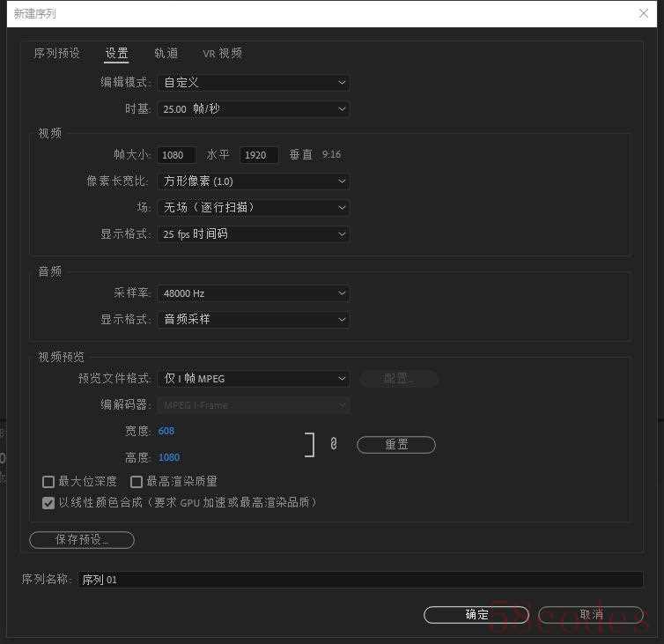Confirm with the 确定 button
The width and height of the screenshot is (664, 644).
coord(476,615)
